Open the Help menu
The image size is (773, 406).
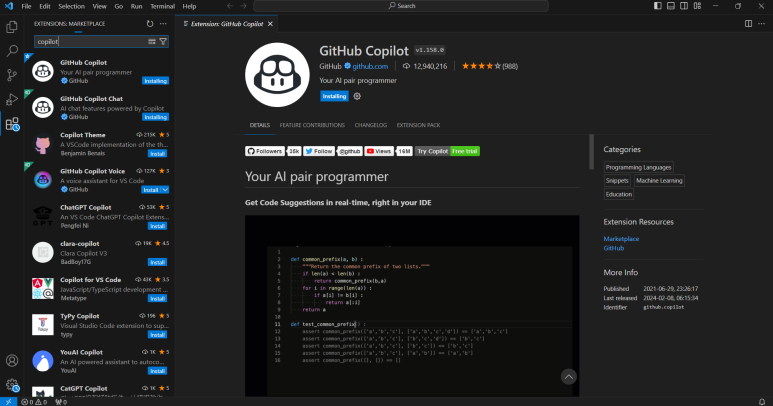click(189, 6)
